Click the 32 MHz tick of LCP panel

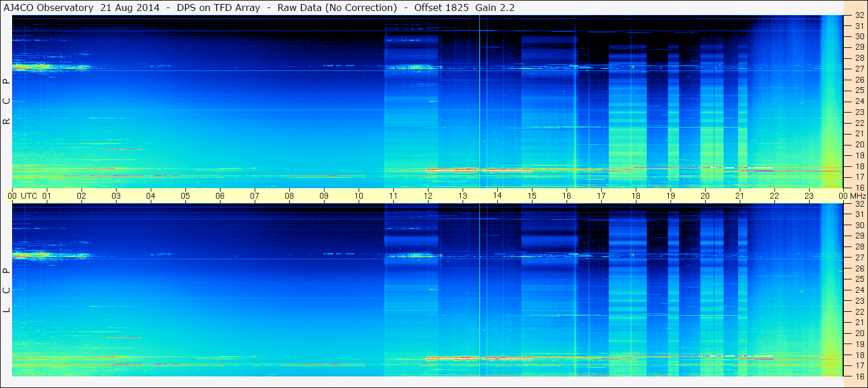(859, 204)
